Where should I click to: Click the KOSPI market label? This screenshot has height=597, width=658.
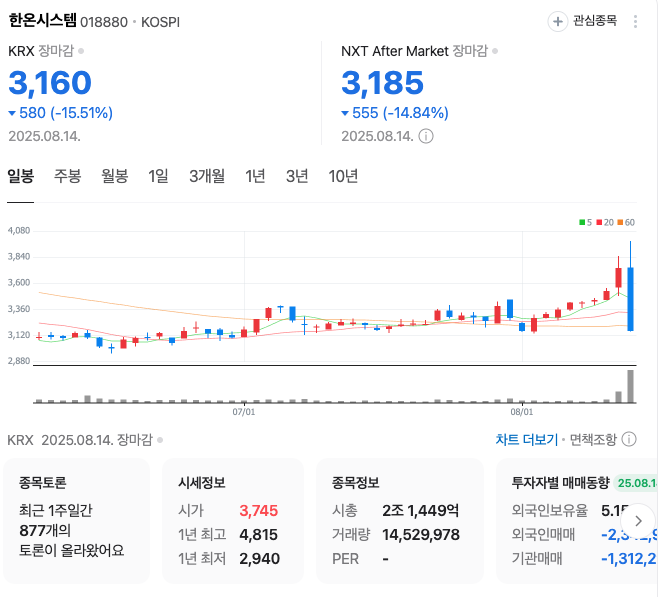point(160,22)
